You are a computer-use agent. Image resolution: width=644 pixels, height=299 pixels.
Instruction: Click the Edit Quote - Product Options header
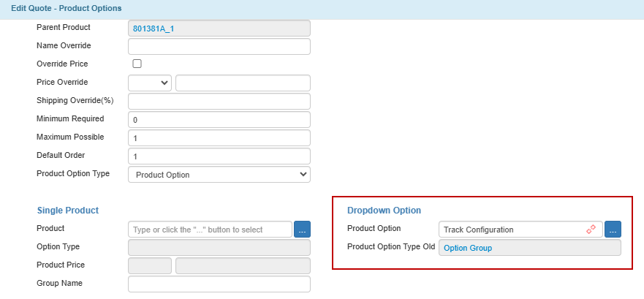(66, 8)
